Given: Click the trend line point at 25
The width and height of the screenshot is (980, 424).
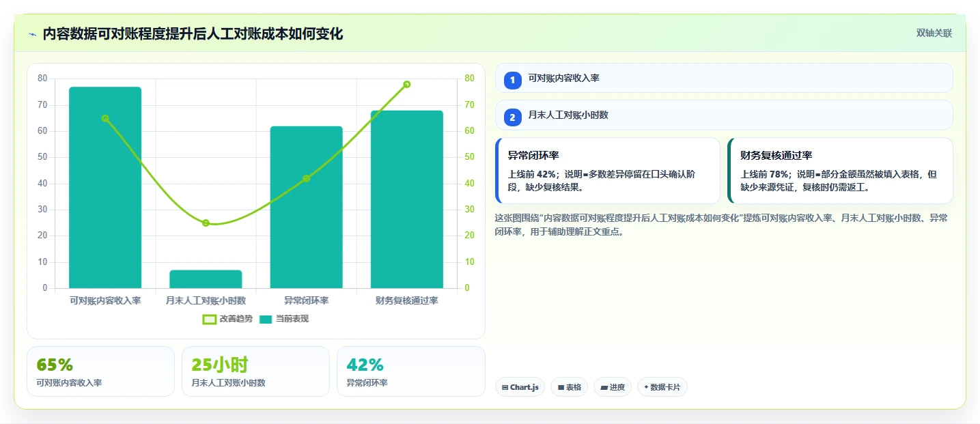Looking at the screenshot, I should tap(206, 223).
